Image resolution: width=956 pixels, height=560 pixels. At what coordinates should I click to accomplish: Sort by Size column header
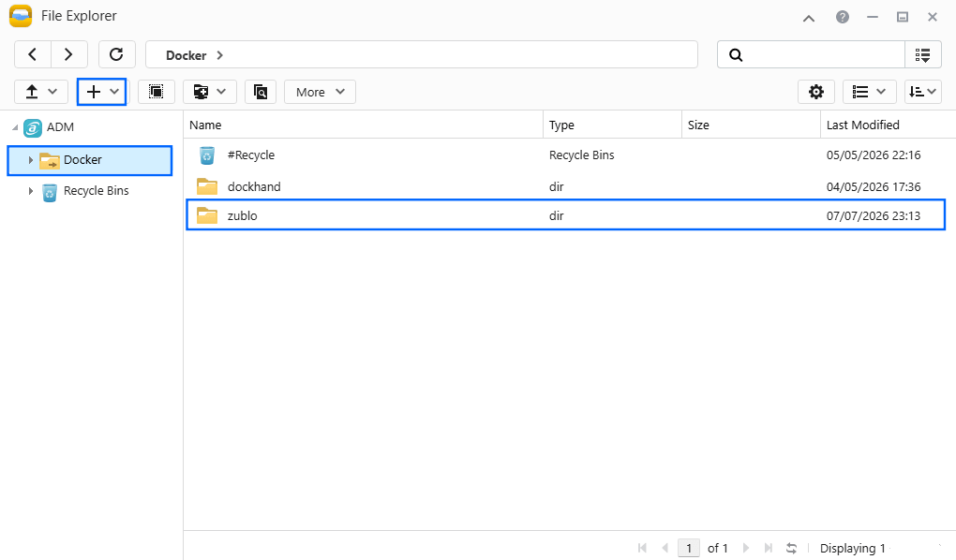pos(751,125)
